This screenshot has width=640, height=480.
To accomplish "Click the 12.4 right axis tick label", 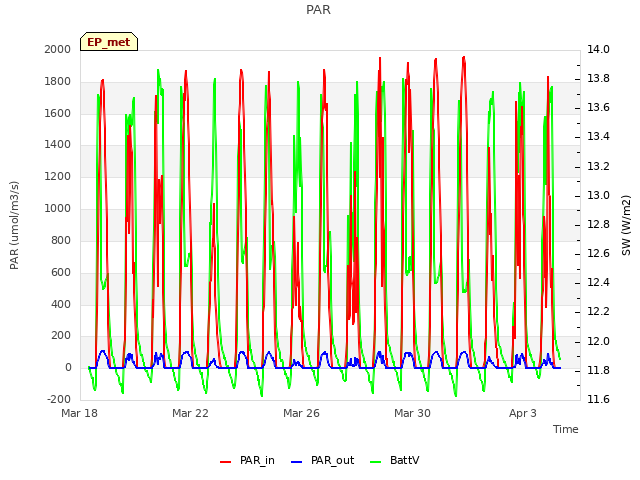I will pos(598,282).
